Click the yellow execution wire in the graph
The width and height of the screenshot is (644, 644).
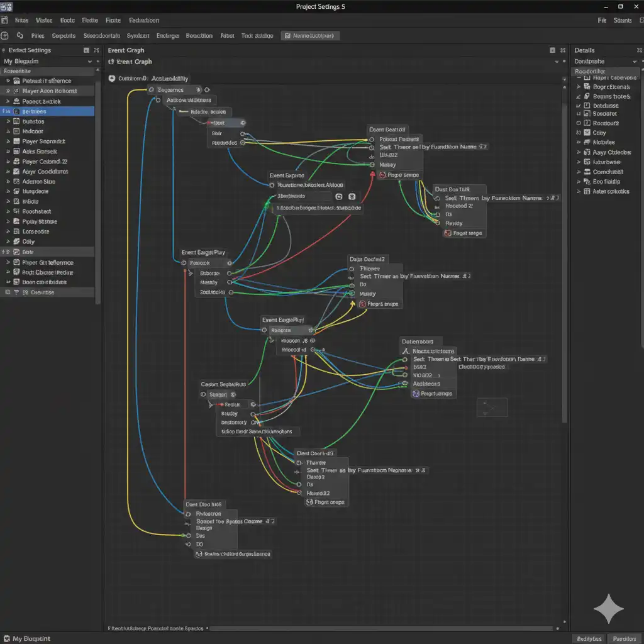tap(129, 314)
